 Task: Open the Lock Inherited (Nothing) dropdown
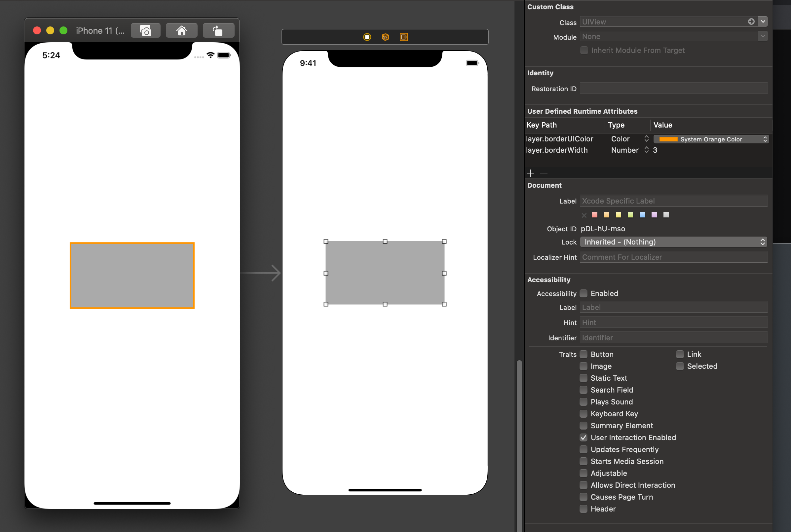(673, 242)
